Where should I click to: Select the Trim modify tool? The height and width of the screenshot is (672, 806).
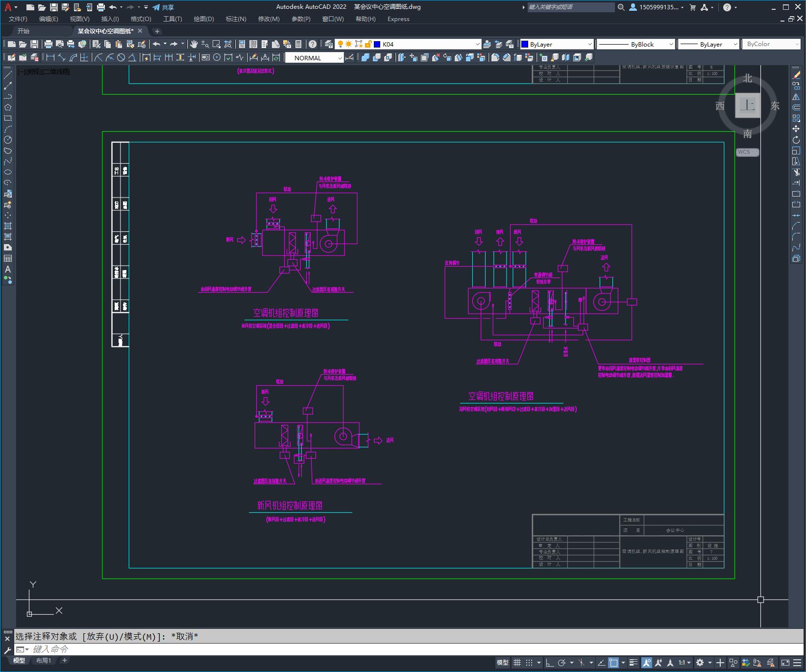coord(796,172)
